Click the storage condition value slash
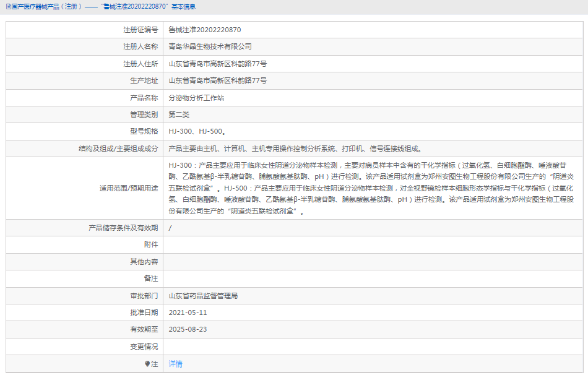The width and height of the screenshot is (588, 375). coord(170,228)
